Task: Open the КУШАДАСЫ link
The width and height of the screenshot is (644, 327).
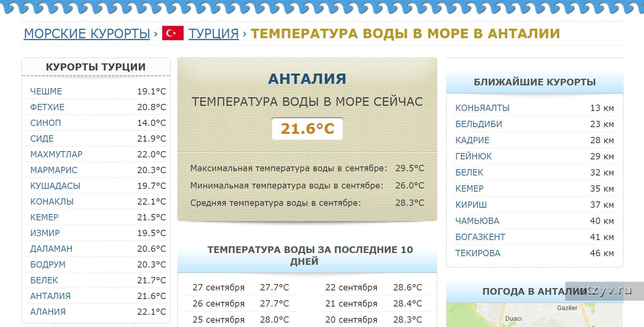Action: click(55, 186)
